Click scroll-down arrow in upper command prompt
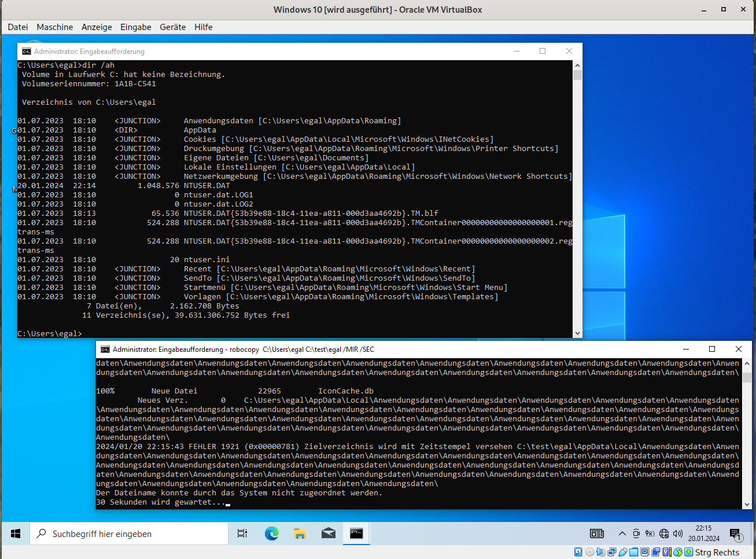 (577, 333)
